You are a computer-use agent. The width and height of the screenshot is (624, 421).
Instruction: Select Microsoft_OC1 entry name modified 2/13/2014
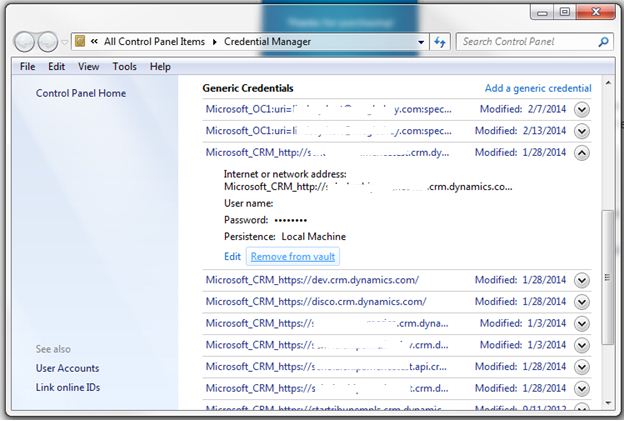click(329, 131)
